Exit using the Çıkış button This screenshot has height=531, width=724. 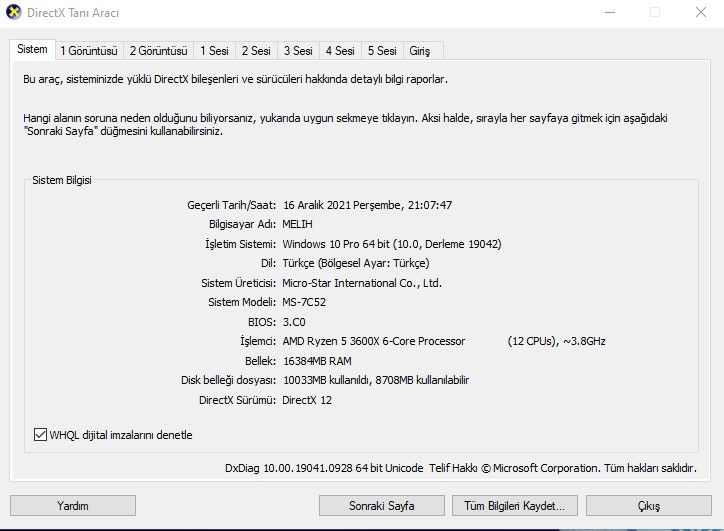point(649,506)
